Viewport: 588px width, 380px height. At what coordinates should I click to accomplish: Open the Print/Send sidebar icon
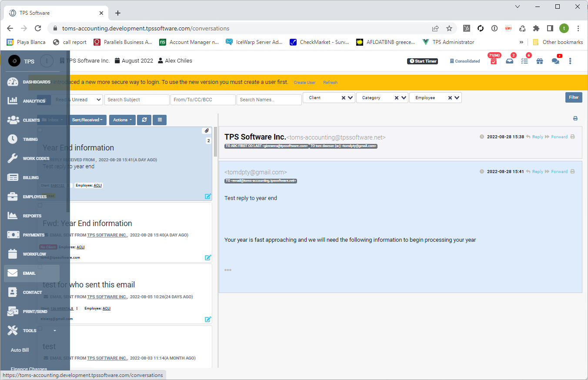[13, 311]
